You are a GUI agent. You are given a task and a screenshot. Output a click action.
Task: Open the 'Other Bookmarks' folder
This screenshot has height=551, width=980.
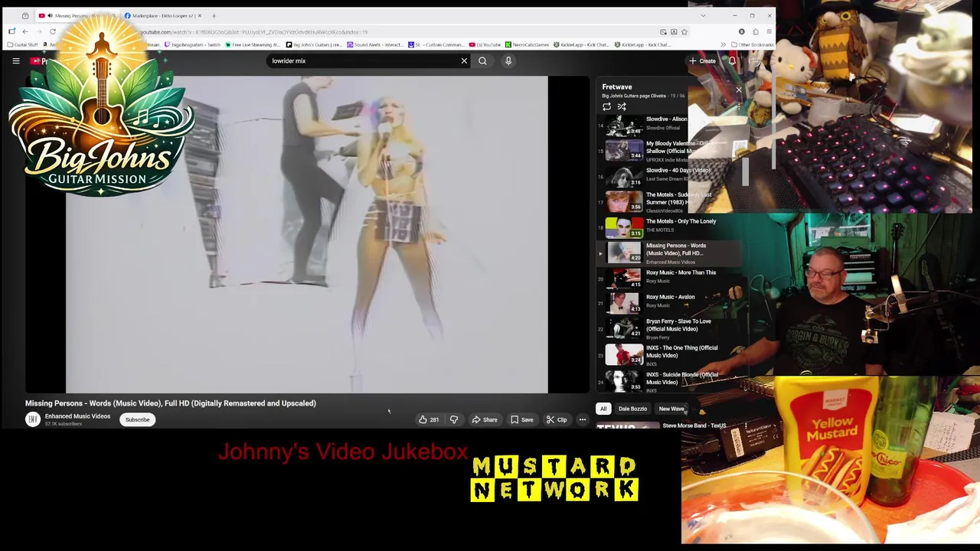(x=753, y=44)
